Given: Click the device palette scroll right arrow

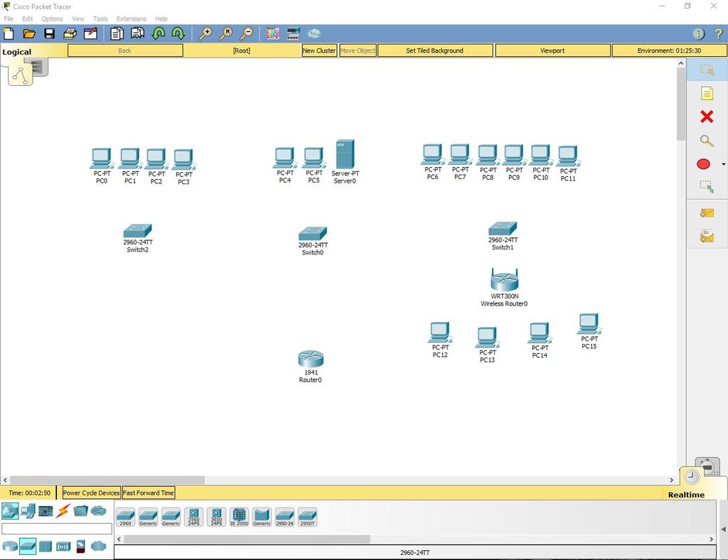Looking at the screenshot, I should pos(711,539).
